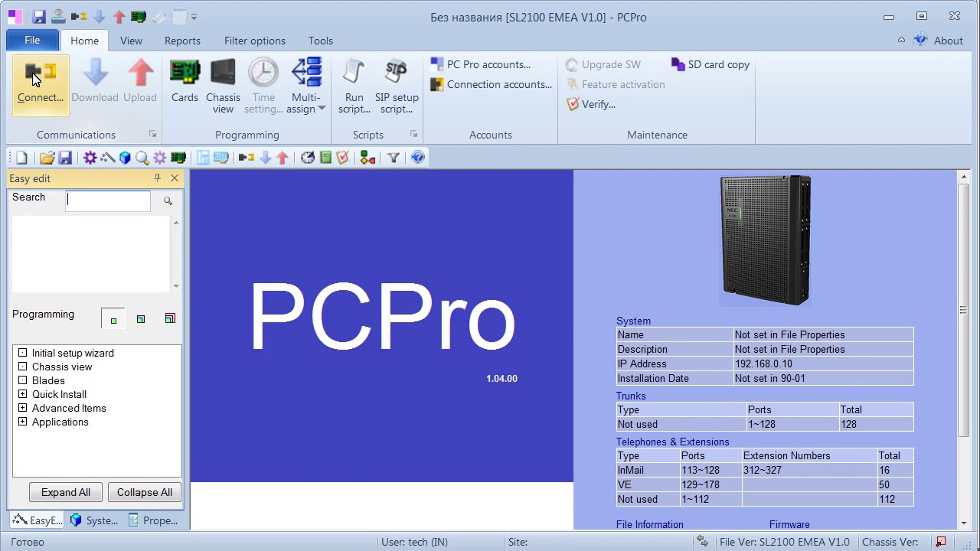Toggle the Easy edit panel pin

coord(157,178)
